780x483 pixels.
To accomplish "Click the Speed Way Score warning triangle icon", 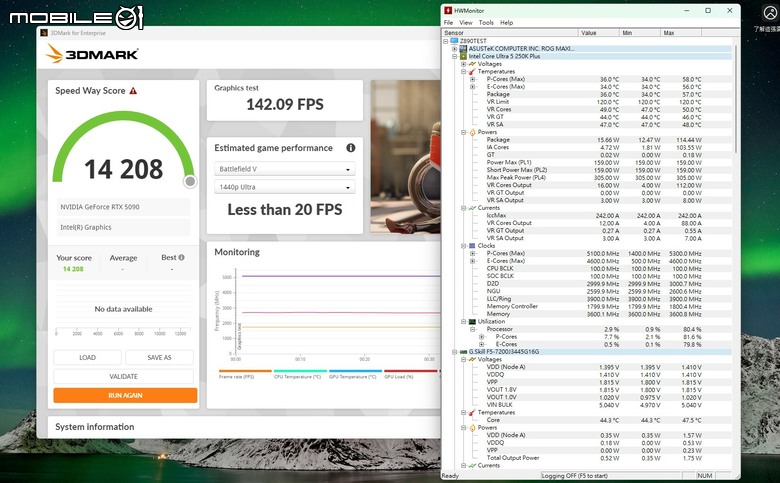I will (133, 91).
